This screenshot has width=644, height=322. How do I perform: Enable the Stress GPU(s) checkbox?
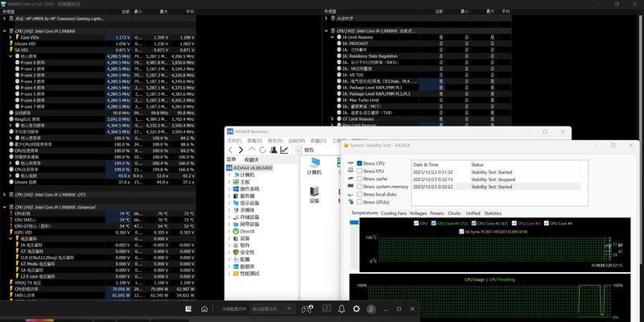(x=360, y=202)
